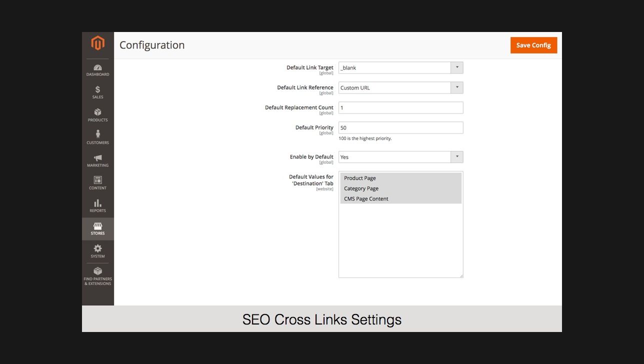Open the Stores storefront icon

pyautogui.click(x=98, y=226)
